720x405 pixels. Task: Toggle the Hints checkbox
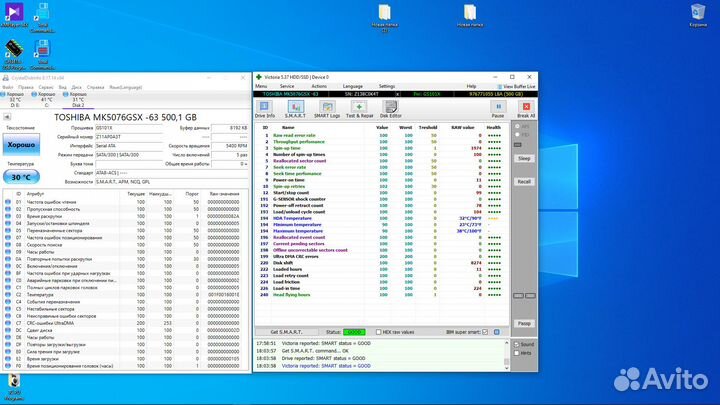pos(517,353)
